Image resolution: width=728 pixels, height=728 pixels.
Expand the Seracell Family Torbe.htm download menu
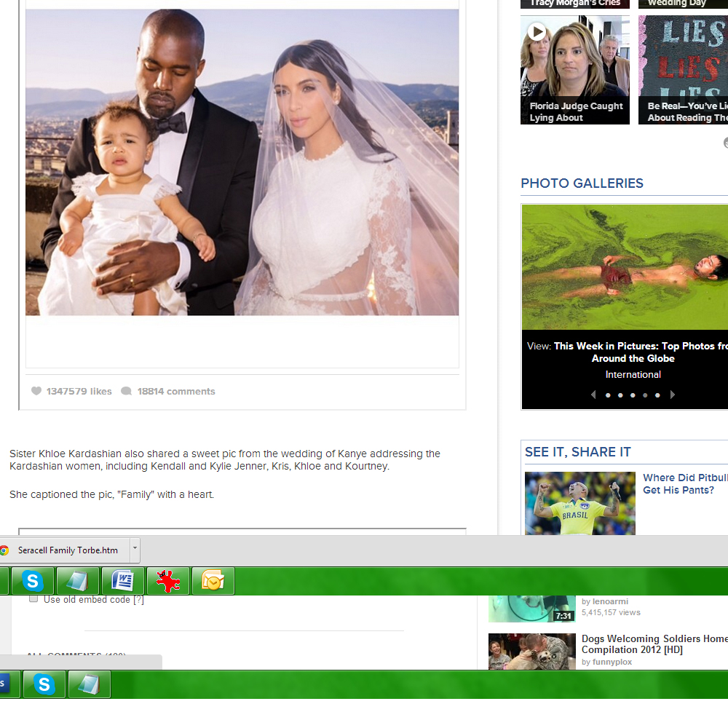click(135, 550)
